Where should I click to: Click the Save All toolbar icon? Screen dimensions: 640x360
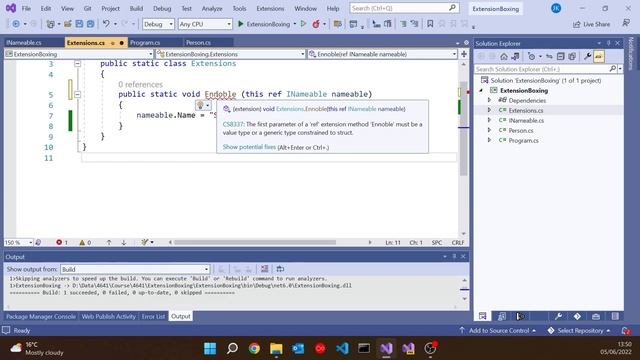[90, 24]
